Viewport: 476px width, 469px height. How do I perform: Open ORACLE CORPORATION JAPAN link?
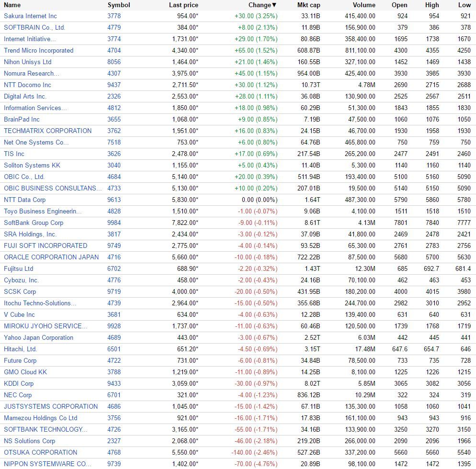51,257
